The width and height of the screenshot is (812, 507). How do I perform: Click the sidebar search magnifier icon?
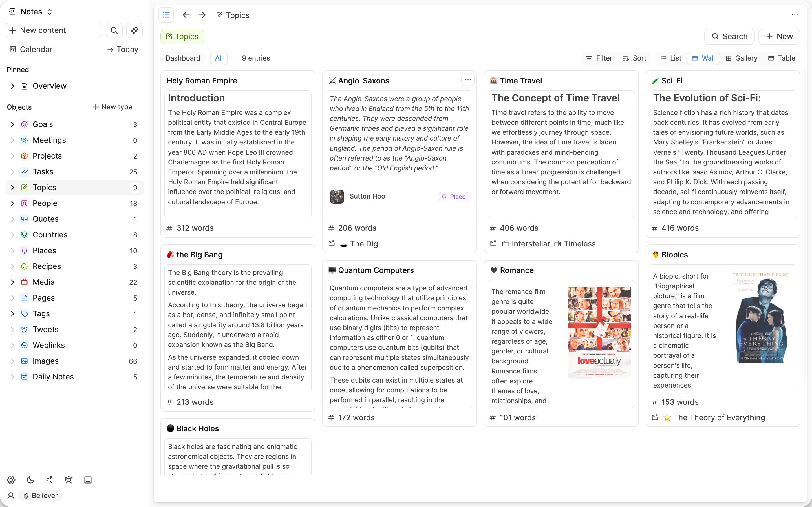click(114, 30)
